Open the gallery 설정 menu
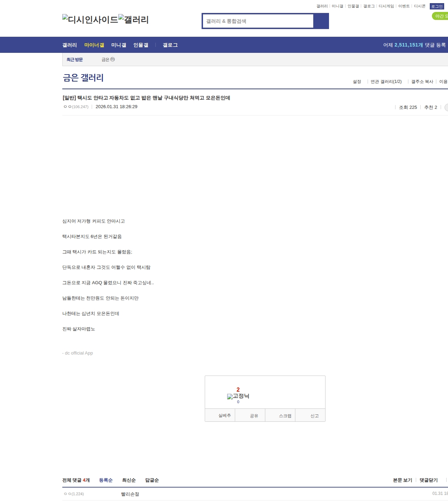 357,82
